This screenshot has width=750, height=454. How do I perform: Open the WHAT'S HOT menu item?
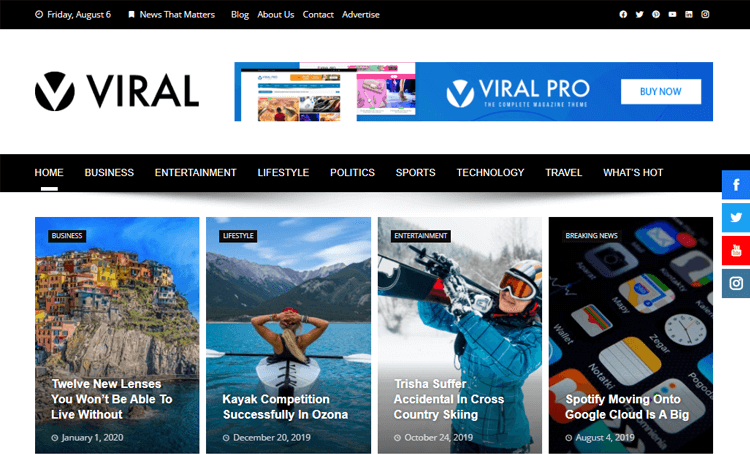(x=633, y=173)
